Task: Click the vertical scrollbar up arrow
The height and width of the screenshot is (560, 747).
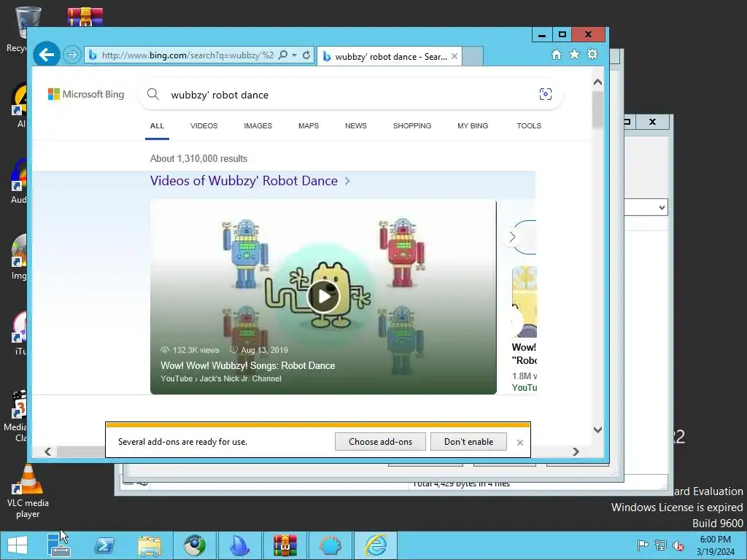Action: coord(598,82)
